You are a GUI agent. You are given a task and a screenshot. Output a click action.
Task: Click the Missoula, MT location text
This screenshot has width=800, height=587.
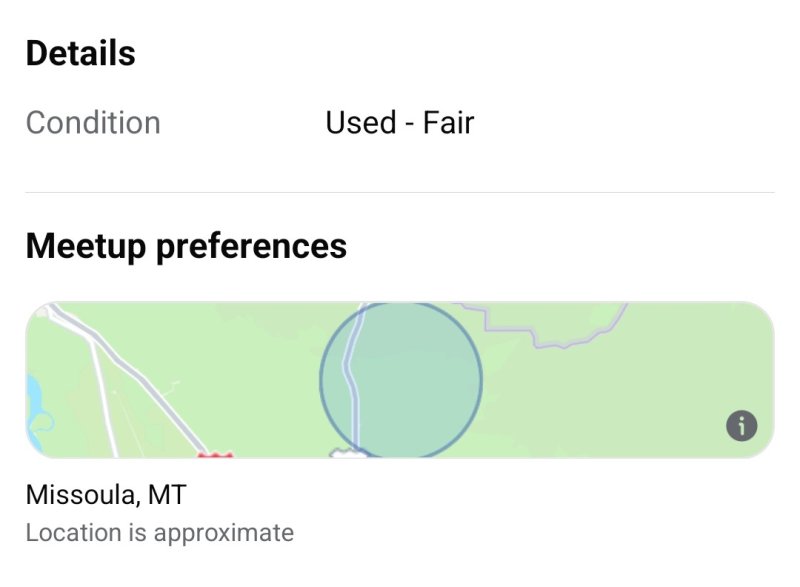coord(106,494)
